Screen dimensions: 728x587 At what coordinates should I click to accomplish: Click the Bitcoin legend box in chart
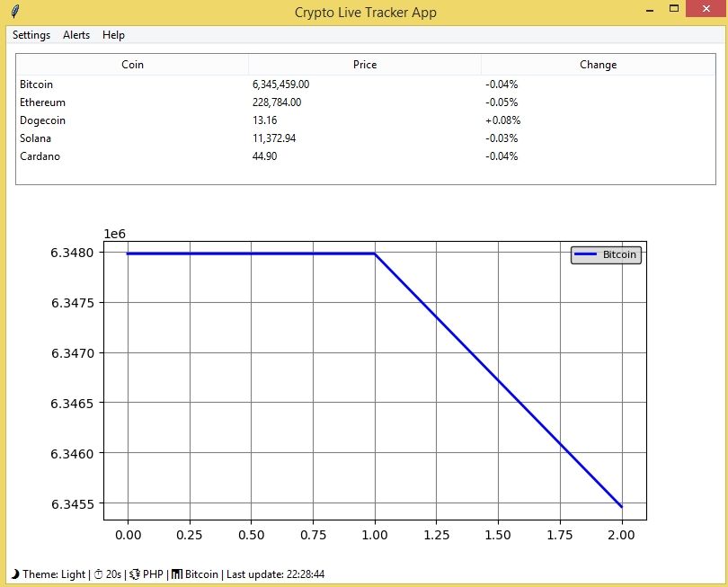tap(606, 255)
